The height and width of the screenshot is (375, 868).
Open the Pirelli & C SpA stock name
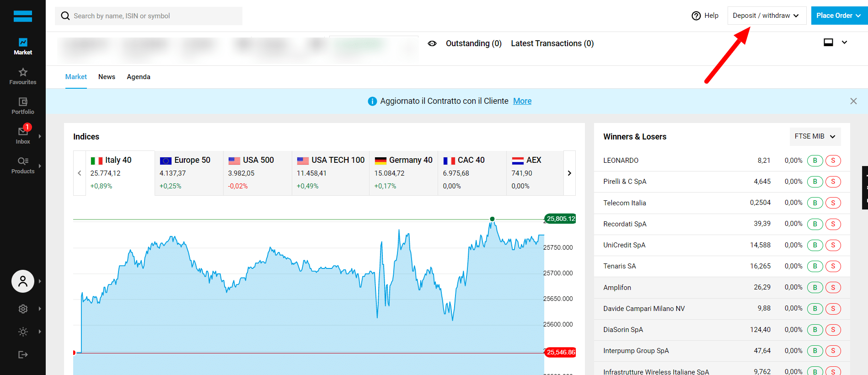625,182
